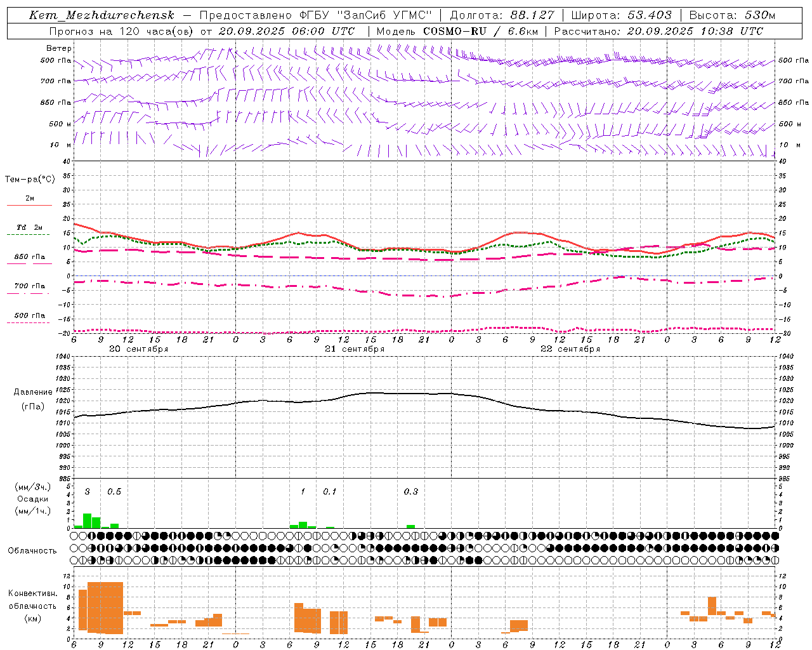Click the calculation time 20.09.2025 10:38 UTC

[x=695, y=31]
